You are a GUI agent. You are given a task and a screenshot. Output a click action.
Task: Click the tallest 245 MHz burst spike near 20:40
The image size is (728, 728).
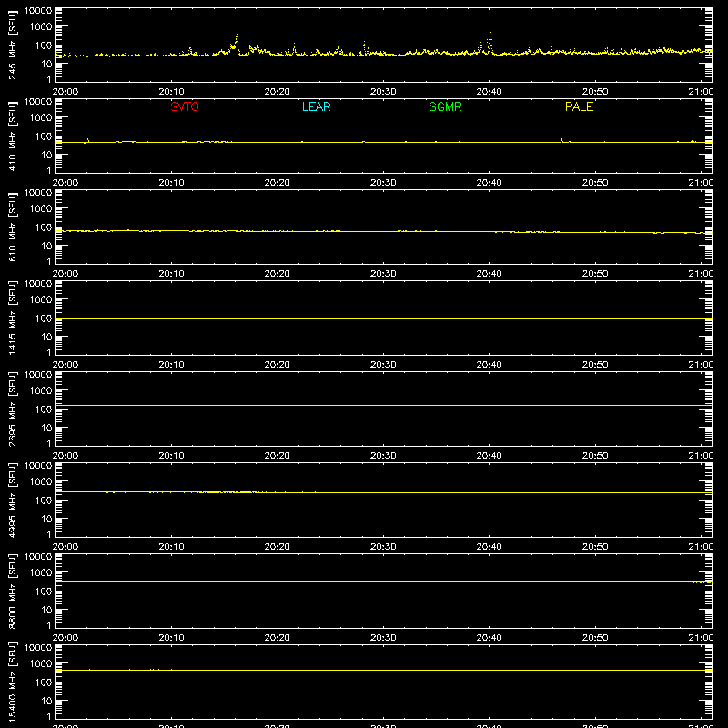click(490, 43)
